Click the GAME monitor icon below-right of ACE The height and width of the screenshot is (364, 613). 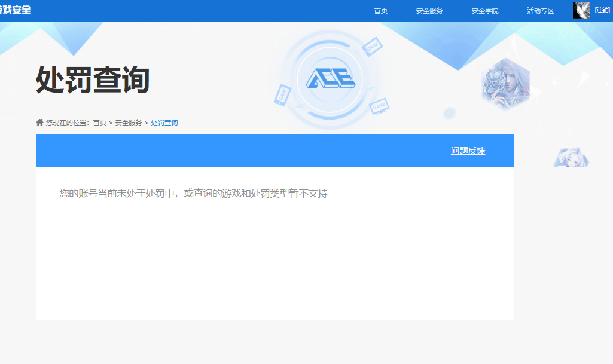[379, 106]
